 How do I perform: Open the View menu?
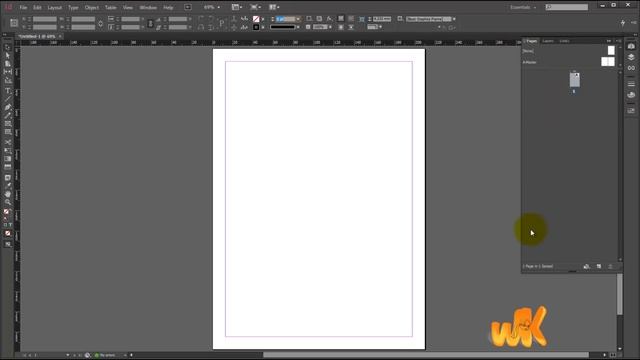(128, 7)
